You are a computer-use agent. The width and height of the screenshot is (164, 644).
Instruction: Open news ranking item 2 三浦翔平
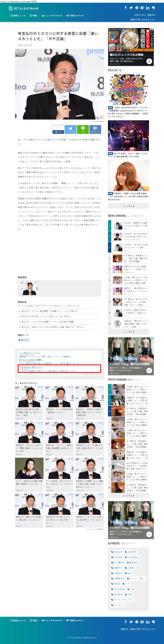coord(128,236)
